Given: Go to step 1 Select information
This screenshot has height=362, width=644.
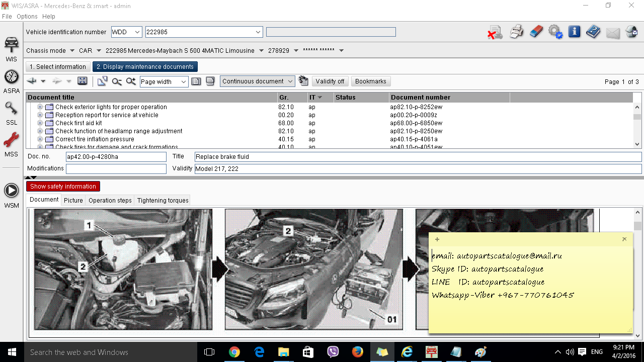Looking at the screenshot, I should pos(58,67).
